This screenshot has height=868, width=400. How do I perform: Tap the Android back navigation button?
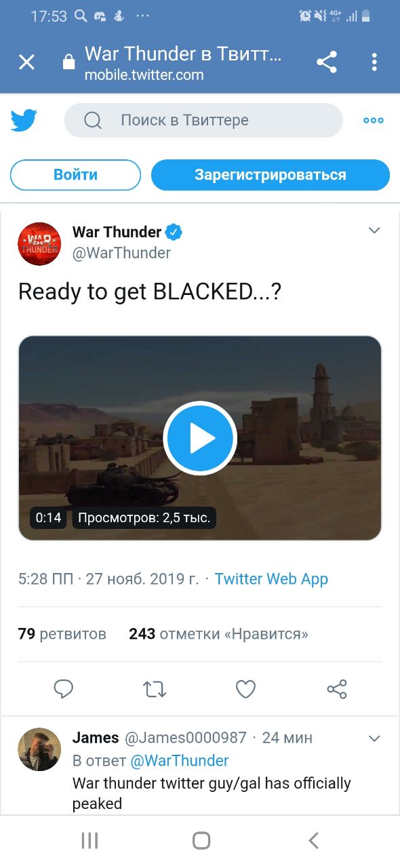coord(313,841)
